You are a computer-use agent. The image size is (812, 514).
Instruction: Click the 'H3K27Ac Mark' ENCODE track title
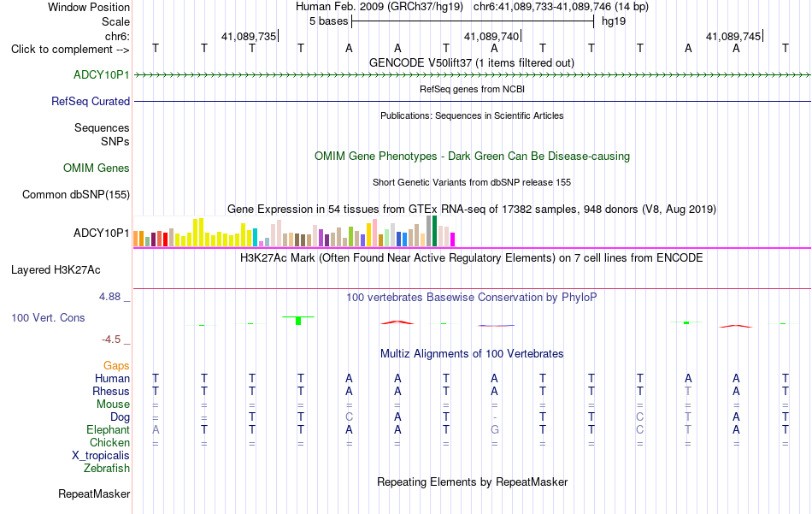[x=471, y=258]
